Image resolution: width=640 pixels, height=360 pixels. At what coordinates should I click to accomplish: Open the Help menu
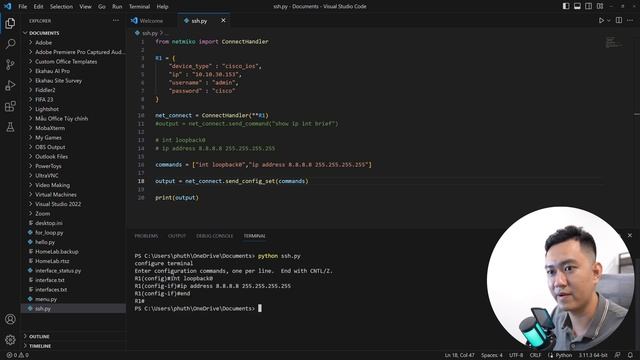coord(162,7)
